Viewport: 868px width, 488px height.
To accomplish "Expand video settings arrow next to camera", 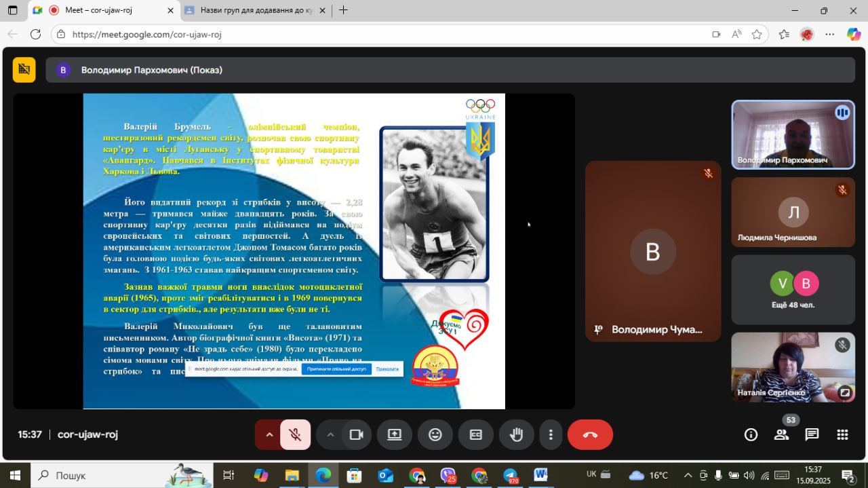I will pos(330,435).
